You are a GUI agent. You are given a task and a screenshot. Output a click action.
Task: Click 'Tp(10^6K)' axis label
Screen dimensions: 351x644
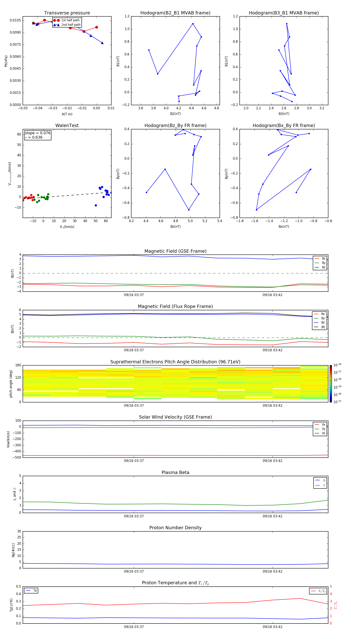click(11, 605)
